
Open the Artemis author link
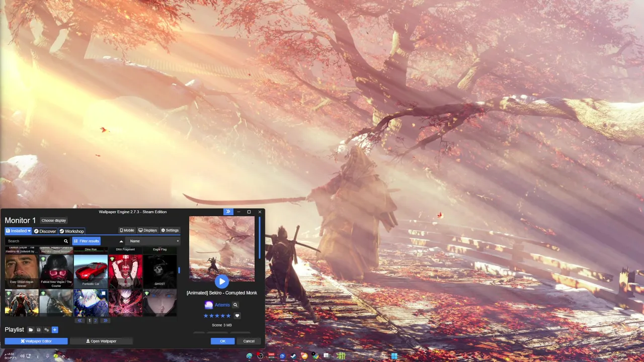tap(222, 305)
